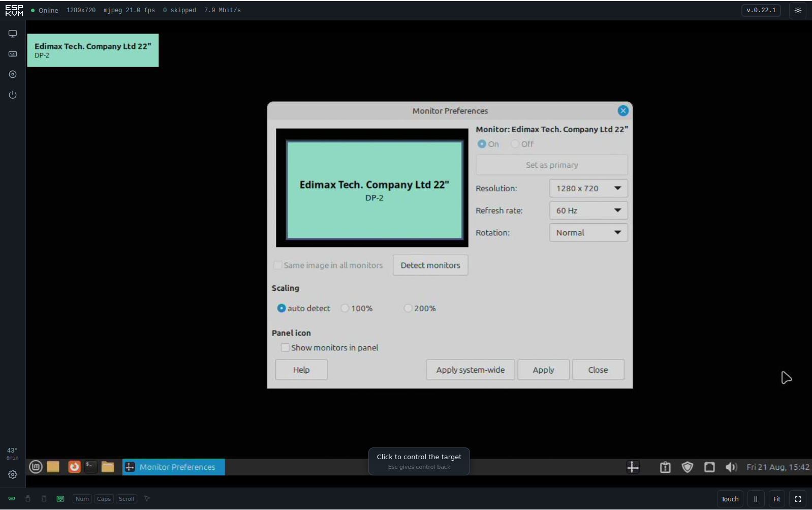Toggle the Num lock indicator
812x510 pixels.
pyautogui.click(x=82, y=499)
